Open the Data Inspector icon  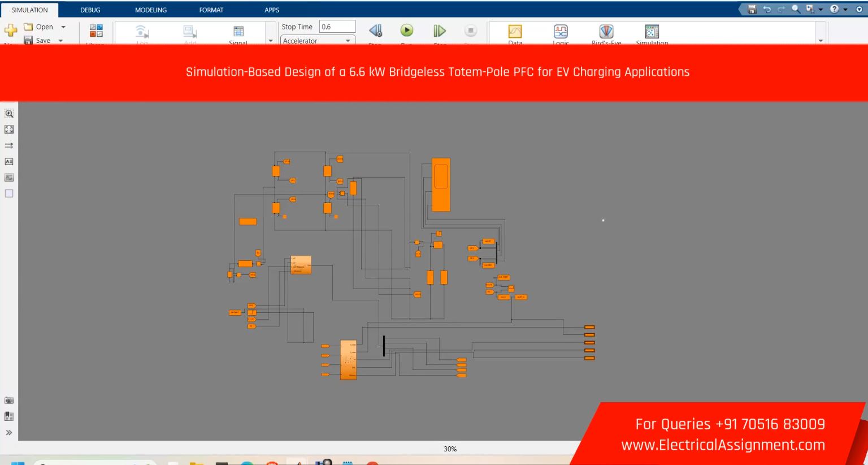515,32
